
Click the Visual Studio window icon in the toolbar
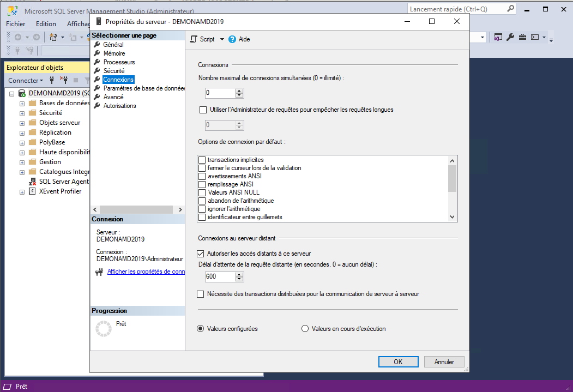point(498,37)
